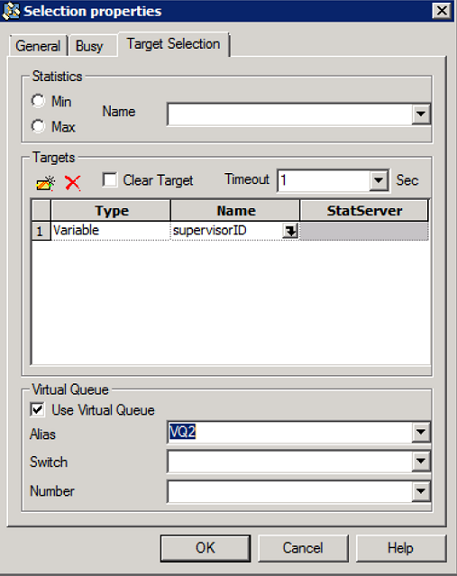Click the Selection properties title bar icon
Screen dimensions: 457x576
[11, 11]
